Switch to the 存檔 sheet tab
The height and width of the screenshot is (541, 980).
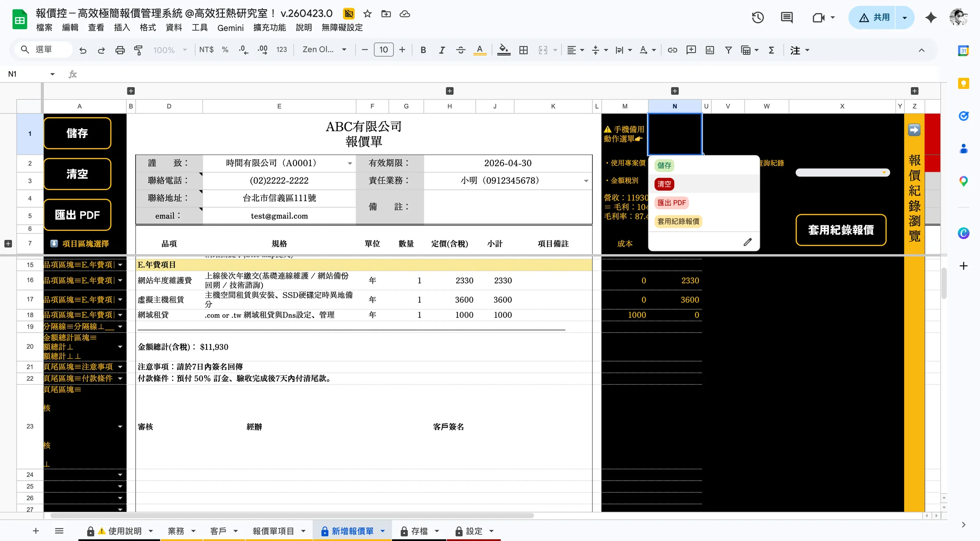click(x=419, y=531)
